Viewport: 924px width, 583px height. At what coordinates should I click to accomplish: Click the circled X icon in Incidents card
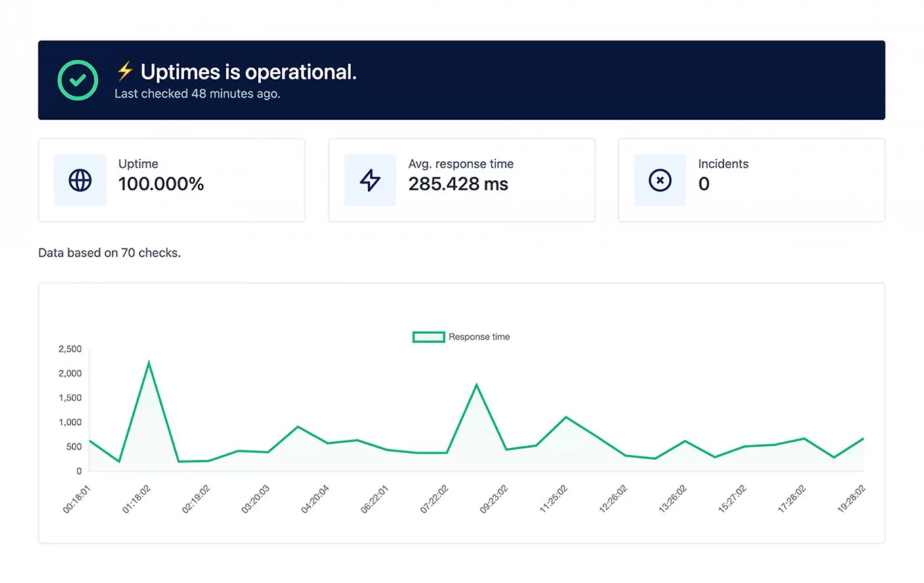(x=660, y=180)
